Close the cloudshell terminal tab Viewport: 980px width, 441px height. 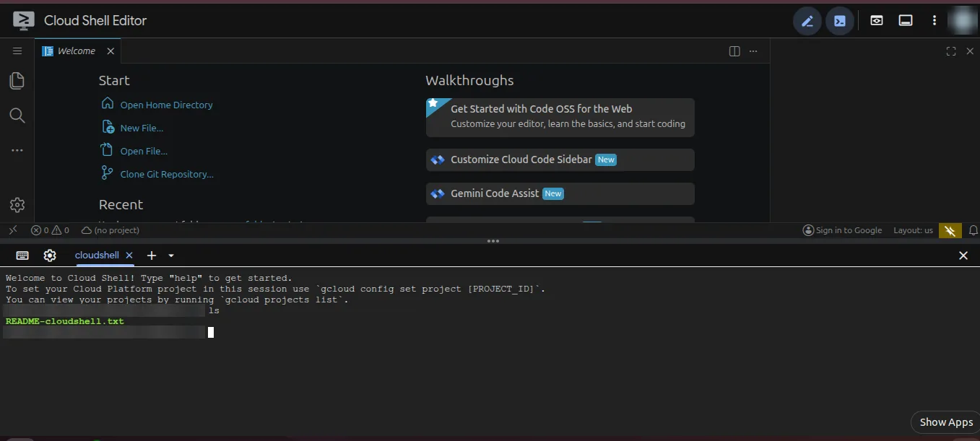click(x=129, y=256)
